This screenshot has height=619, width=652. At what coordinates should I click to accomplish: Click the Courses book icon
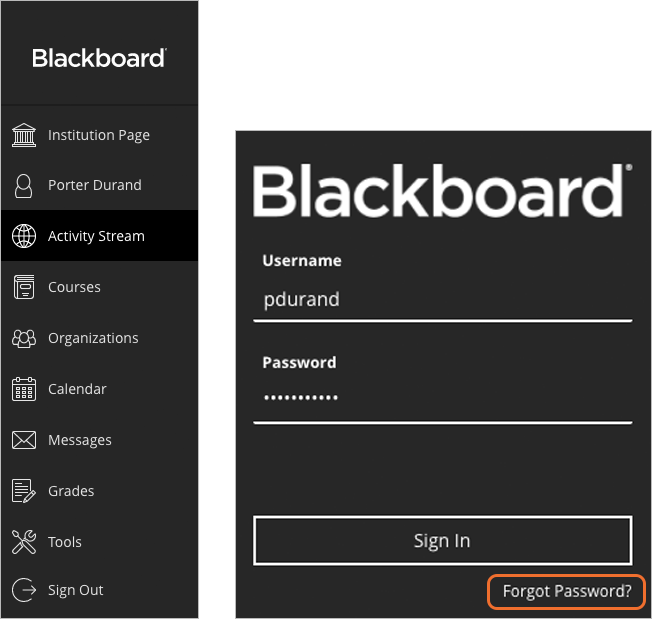(24, 287)
